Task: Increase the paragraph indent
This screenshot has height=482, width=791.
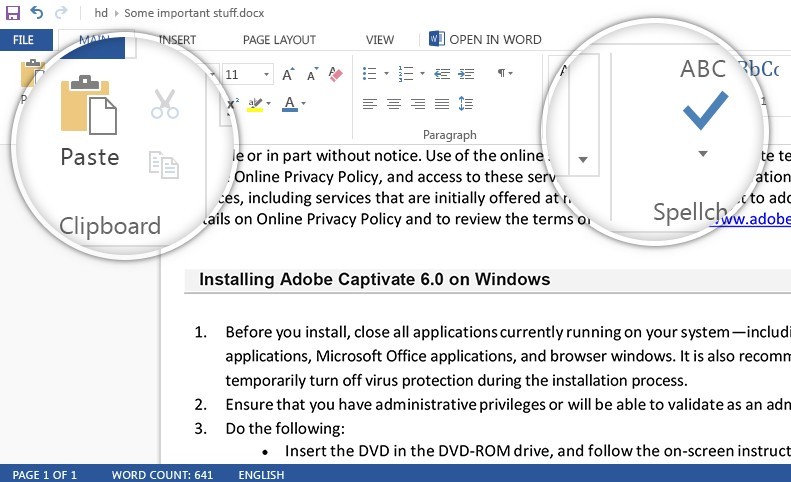Action: coord(466,74)
